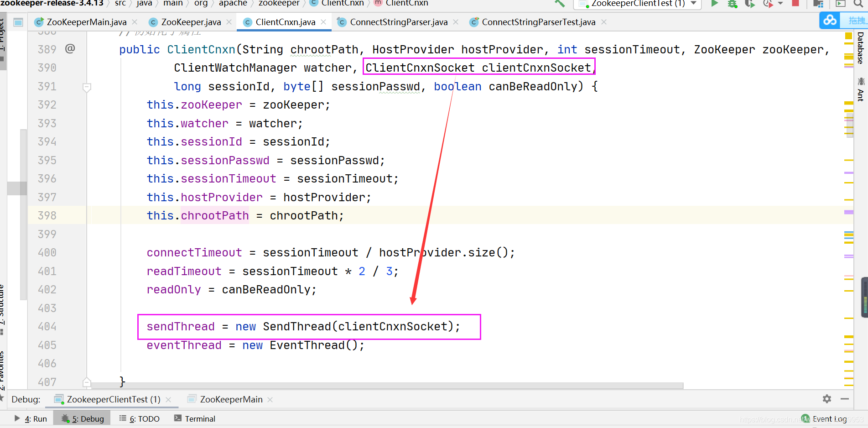Click the @ gutter marker on line 389
This screenshot has width=868, height=428.
[x=70, y=48]
